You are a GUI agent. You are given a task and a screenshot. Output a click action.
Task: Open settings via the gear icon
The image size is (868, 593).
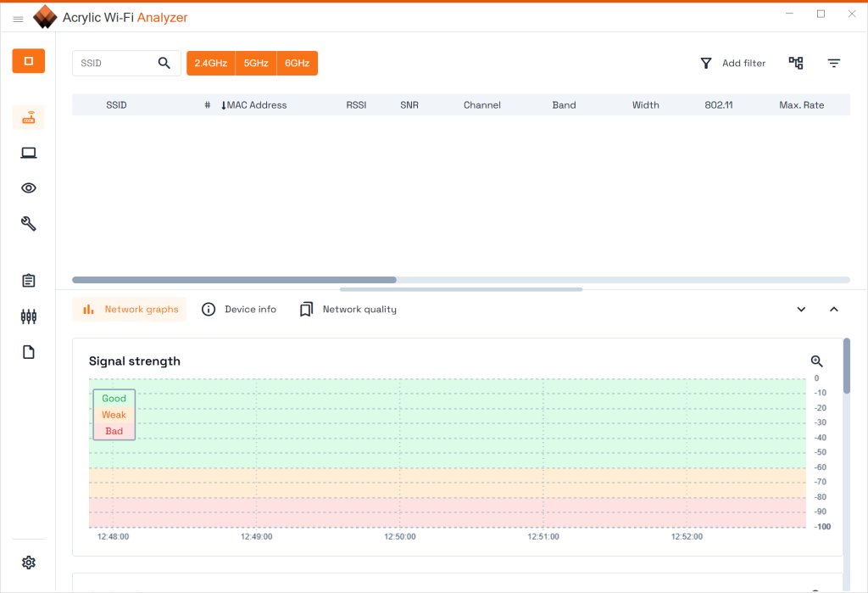coord(29,562)
